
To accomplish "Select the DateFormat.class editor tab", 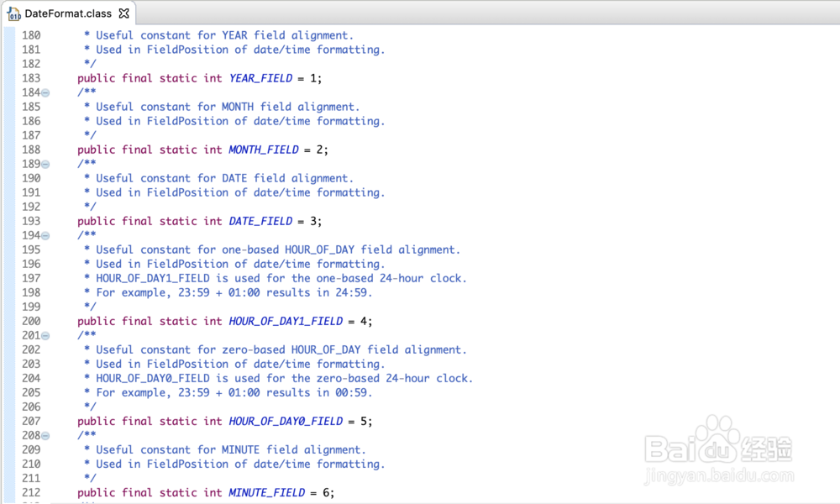I will [x=68, y=13].
